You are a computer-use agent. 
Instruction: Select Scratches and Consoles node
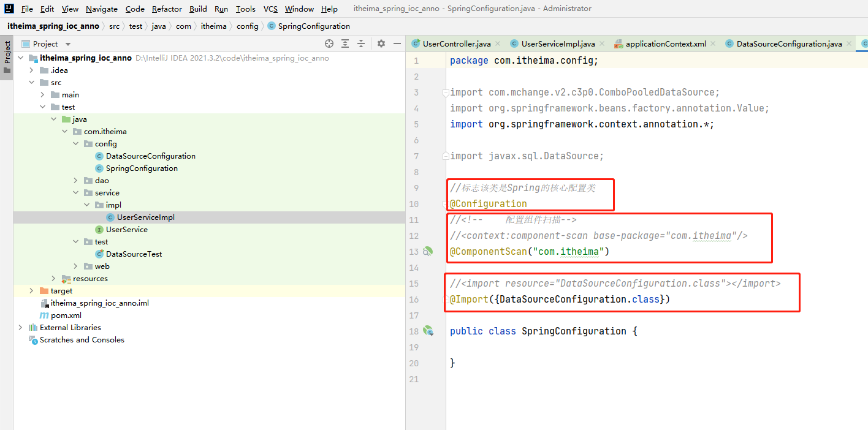coord(82,340)
